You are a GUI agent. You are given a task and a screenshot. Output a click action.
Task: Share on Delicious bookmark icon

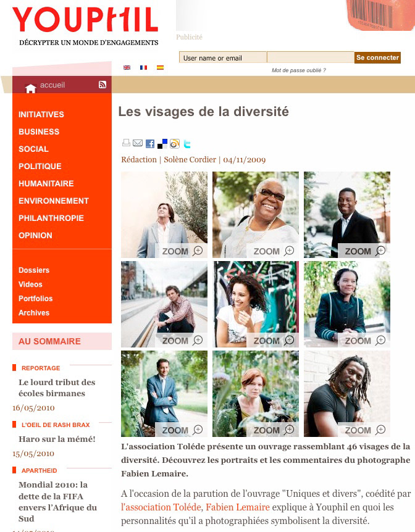point(162,144)
